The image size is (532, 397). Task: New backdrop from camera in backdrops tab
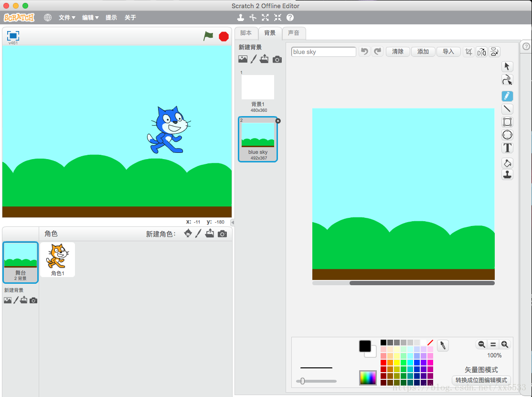point(277,59)
